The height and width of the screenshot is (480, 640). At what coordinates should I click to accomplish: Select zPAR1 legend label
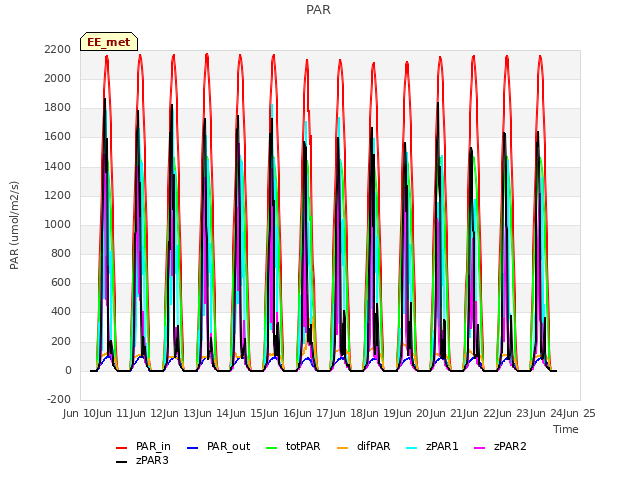[442, 447]
